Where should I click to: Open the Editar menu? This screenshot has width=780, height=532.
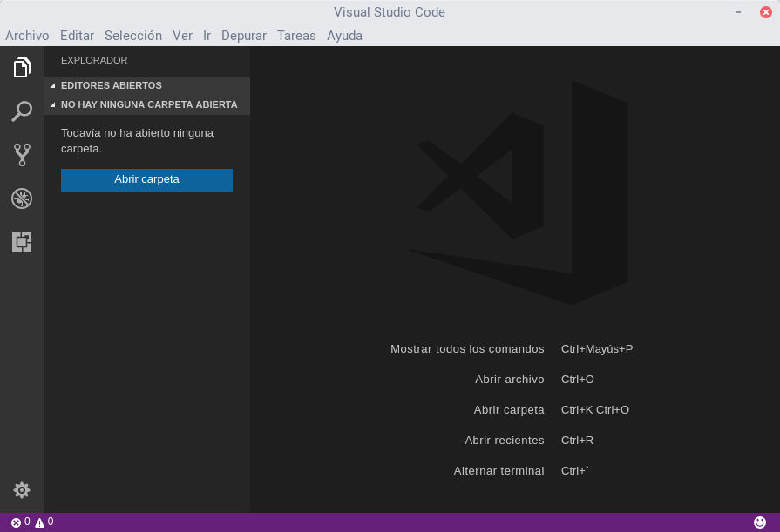pyautogui.click(x=77, y=36)
